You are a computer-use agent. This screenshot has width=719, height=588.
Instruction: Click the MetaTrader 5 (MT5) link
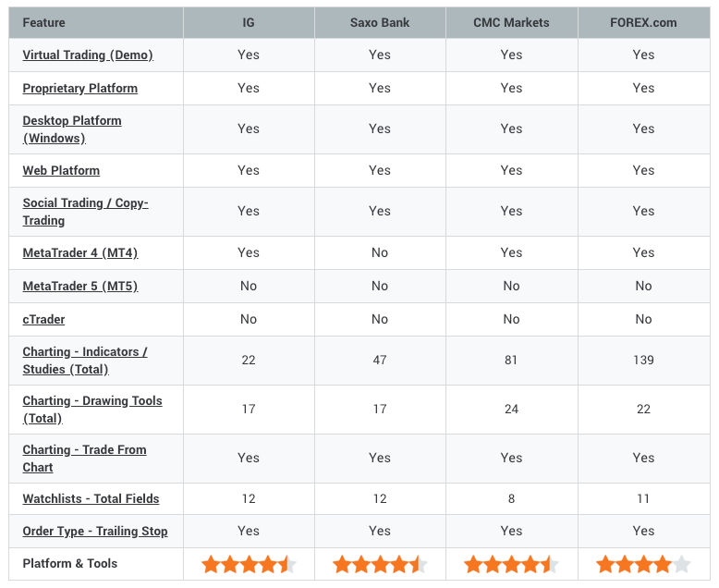point(80,287)
